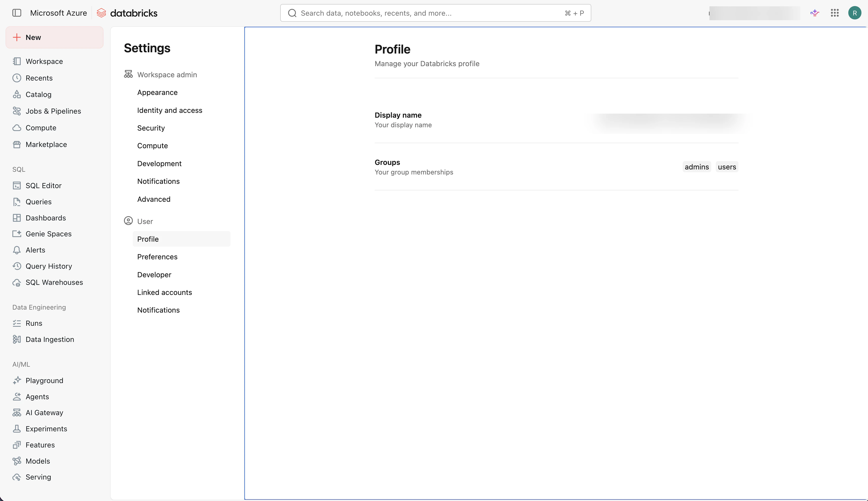This screenshot has width=868, height=501.
Task: Collapse the sidebar with the panel toggle icon
Action: pos(16,13)
